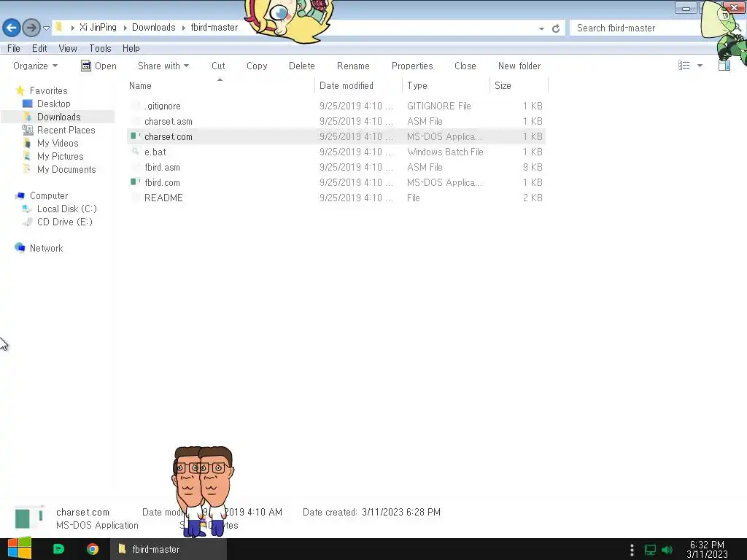Open the Edit menu
This screenshot has height=560, width=747.
[39, 49]
